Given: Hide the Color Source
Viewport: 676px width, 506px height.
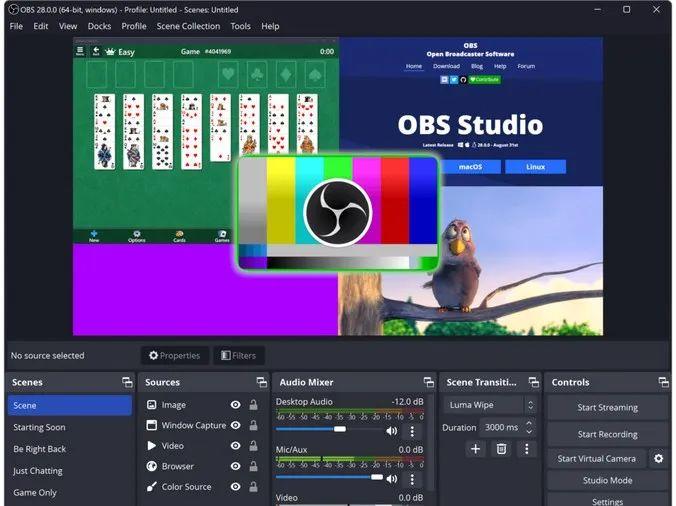Looking at the screenshot, I should coord(235,487).
